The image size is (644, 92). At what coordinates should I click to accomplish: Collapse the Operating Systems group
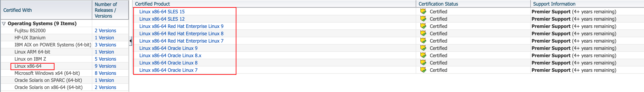(x=4, y=24)
